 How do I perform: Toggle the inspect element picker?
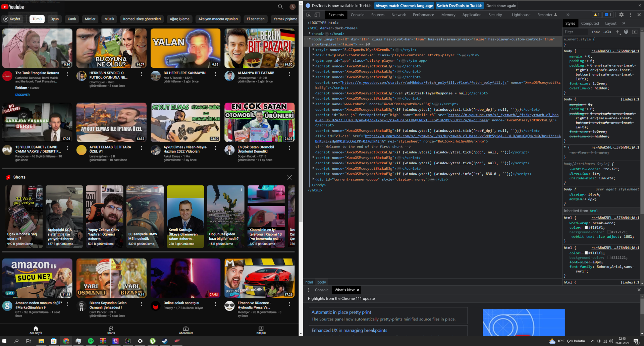[309, 15]
